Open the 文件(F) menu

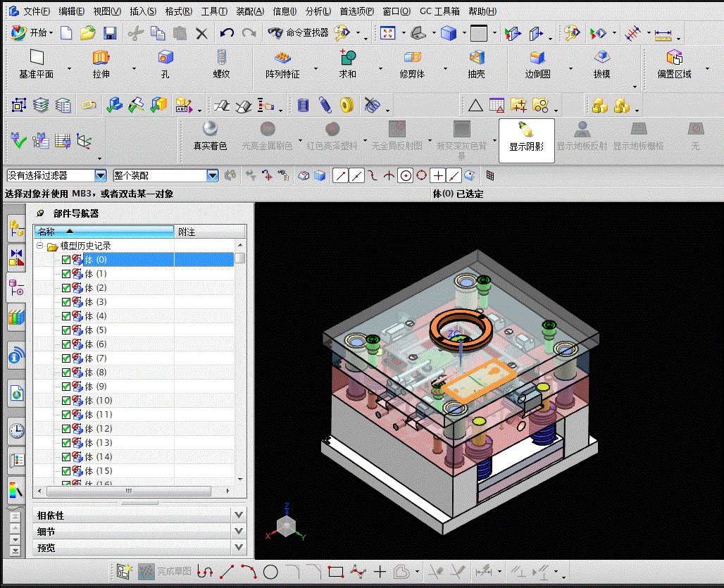point(37,11)
